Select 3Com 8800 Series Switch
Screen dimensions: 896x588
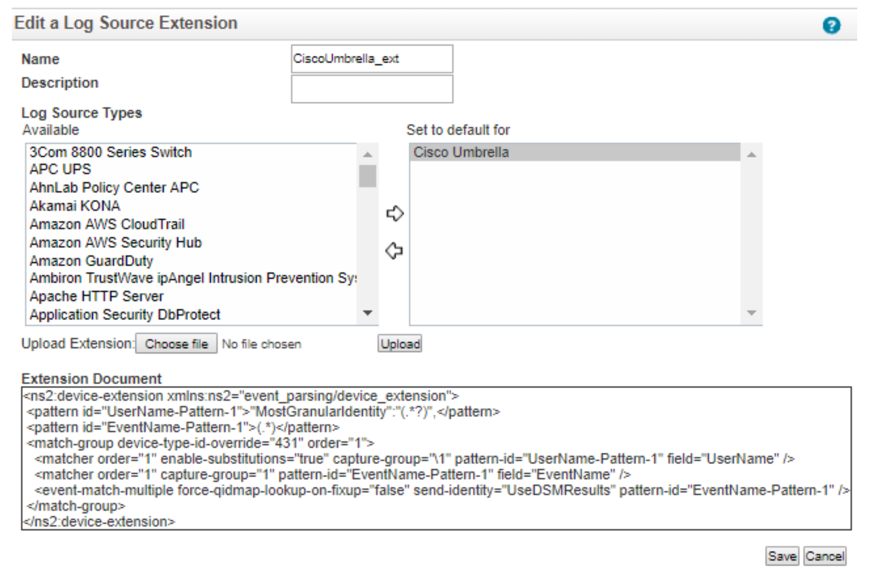190,152
